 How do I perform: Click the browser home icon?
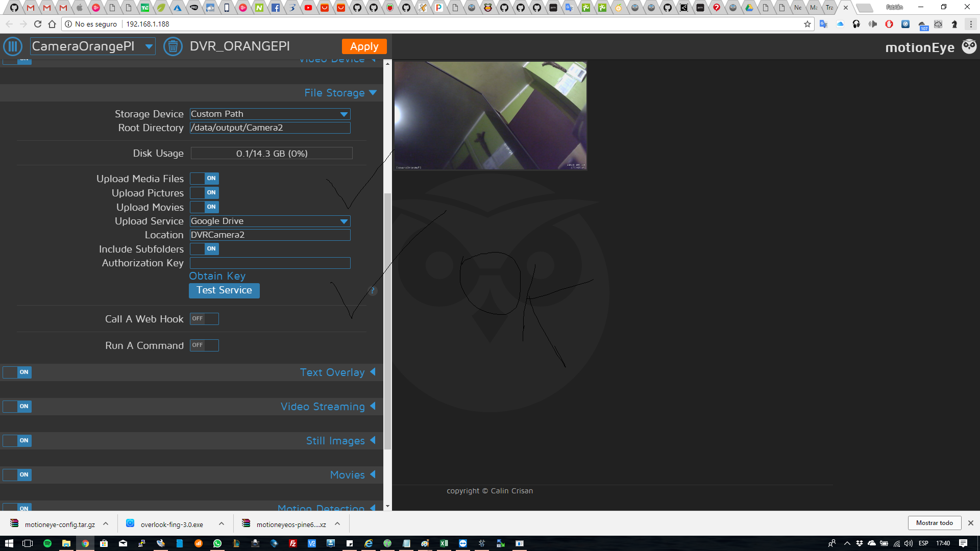52,24
